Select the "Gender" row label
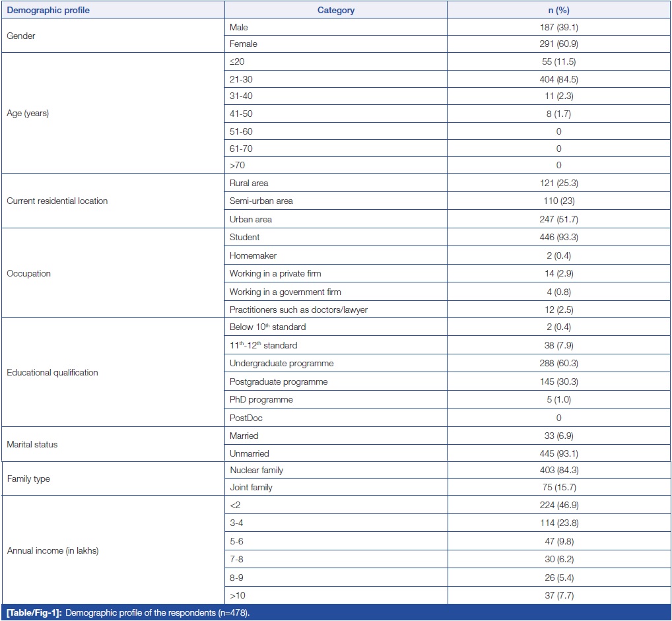The width and height of the screenshot is (672, 621). click(x=21, y=36)
